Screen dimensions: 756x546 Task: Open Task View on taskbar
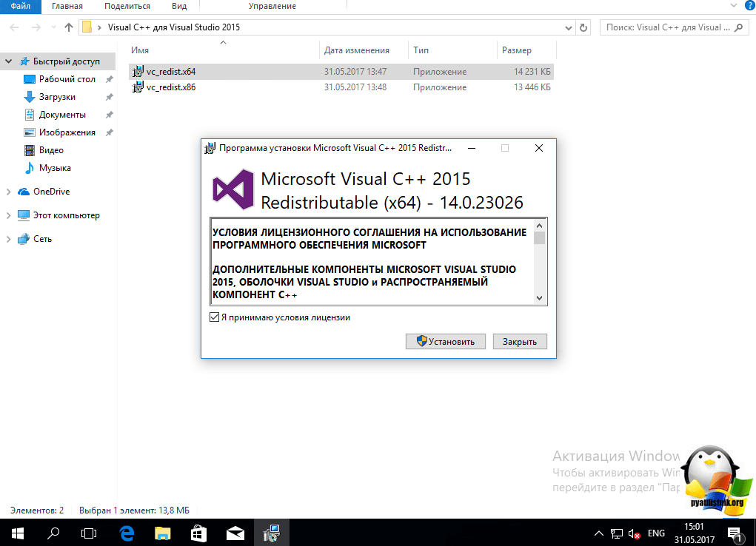(x=89, y=533)
